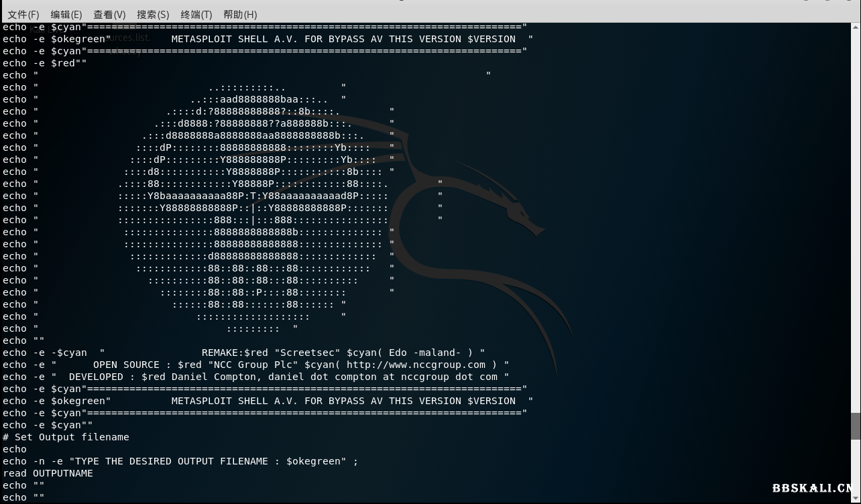This screenshot has height=504, width=861.
Task: Click the 'Y8baaaaaaaaaa88P:T:Y88aaaaaaaaaad8P' line
Action: (x=253, y=196)
